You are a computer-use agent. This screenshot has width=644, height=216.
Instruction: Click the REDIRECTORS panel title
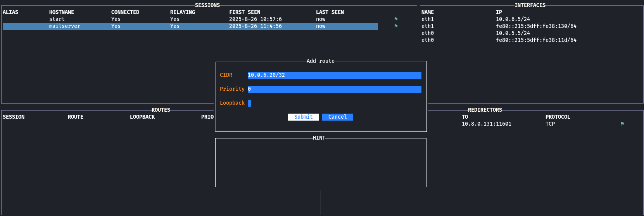pos(485,110)
